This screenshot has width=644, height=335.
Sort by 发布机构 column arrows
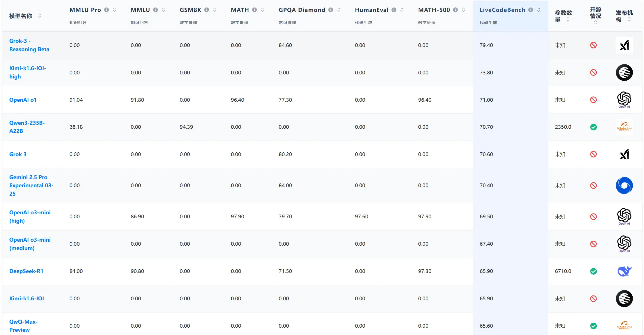coord(629,19)
